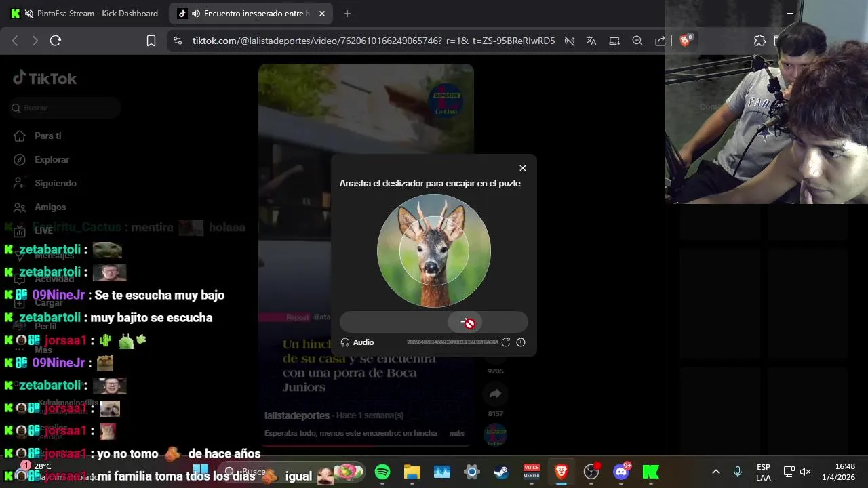This screenshot has width=868, height=488.
Task: Share this page via toolbar icon
Action: 660,41
